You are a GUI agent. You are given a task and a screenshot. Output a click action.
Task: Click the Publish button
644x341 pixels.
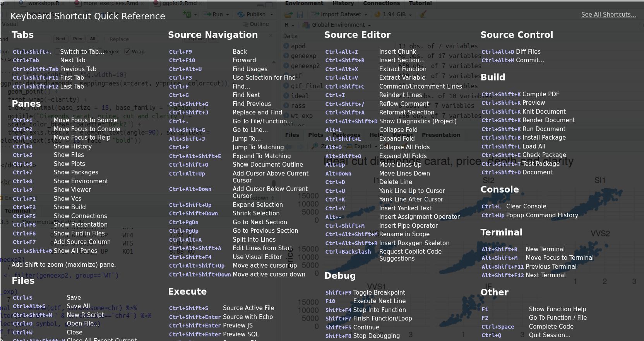point(252,14)
